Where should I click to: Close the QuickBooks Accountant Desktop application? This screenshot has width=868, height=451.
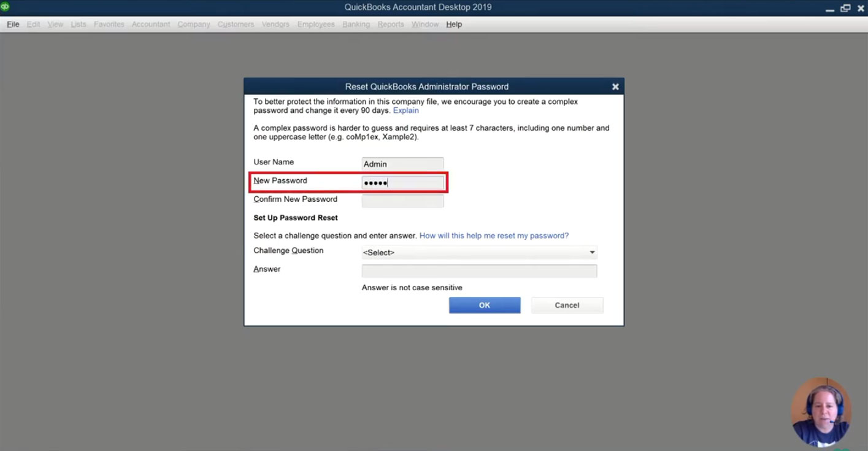(x=861, y=8)
